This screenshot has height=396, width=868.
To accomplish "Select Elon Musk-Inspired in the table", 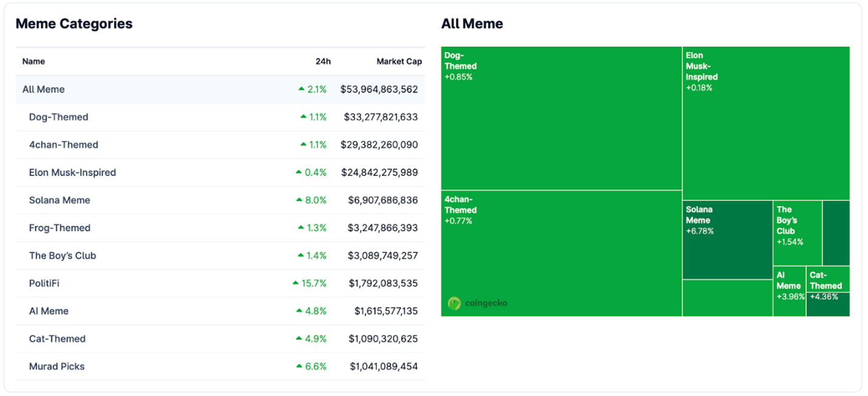I will [72, 173].
